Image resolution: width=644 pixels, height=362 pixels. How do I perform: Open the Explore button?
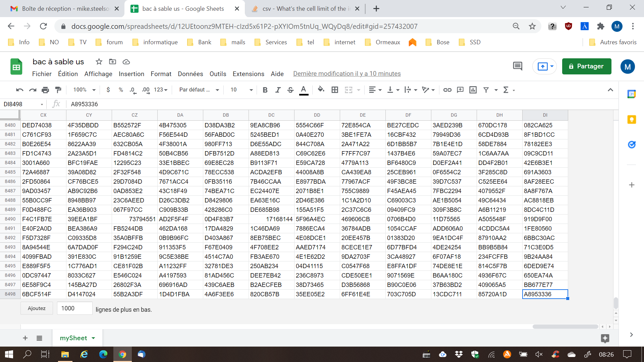(605, 339)
